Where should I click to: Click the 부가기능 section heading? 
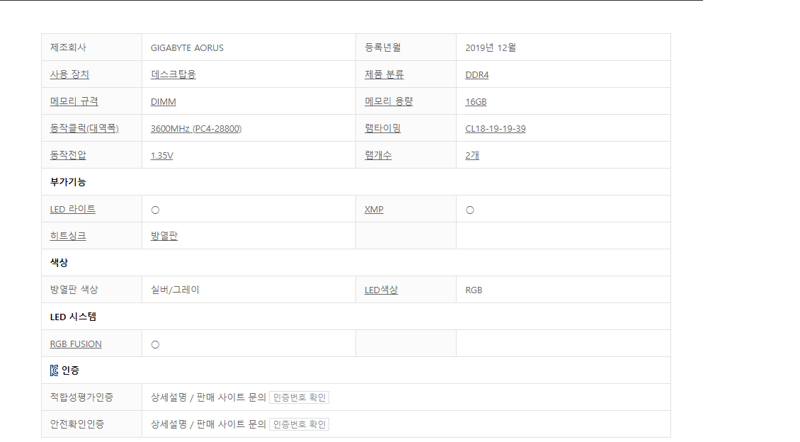[x=68, y=182]
